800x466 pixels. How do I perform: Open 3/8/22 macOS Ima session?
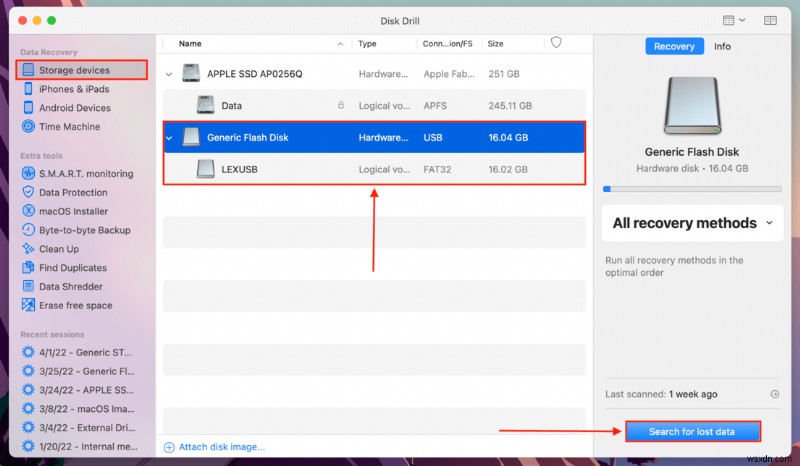pyautogui.click(x=80, y=409)
